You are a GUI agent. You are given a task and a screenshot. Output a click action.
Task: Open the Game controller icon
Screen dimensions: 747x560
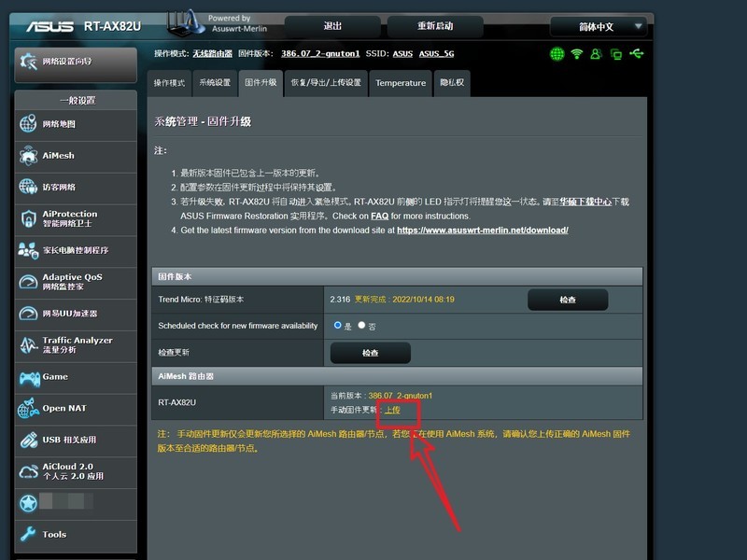point(29,379)
